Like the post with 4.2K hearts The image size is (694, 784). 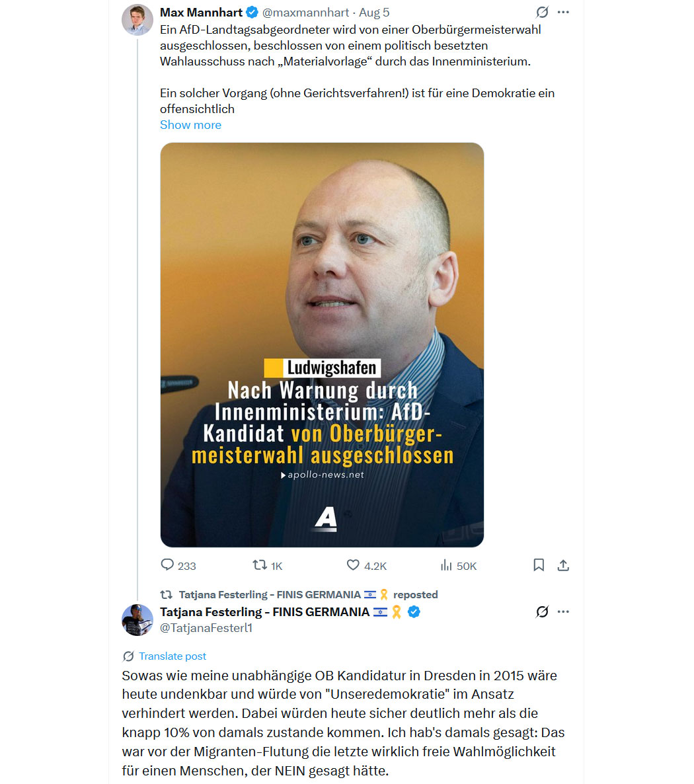pos(353,565)
